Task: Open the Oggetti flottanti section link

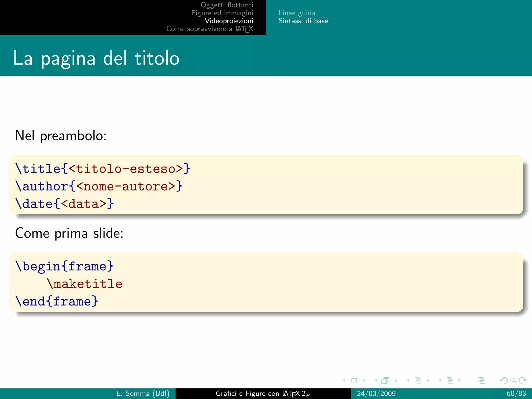Action: pos(227,5)
